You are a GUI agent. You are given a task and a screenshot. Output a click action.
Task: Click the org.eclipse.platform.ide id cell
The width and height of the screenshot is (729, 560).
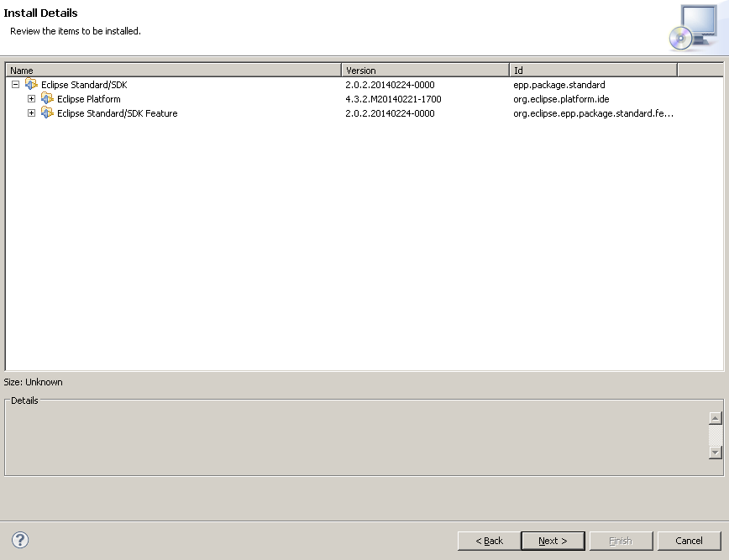pos(561,99)
